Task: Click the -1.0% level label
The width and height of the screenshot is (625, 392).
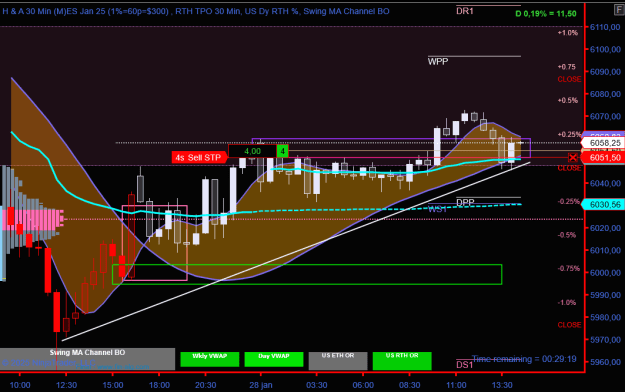Action: click(567, 302)
